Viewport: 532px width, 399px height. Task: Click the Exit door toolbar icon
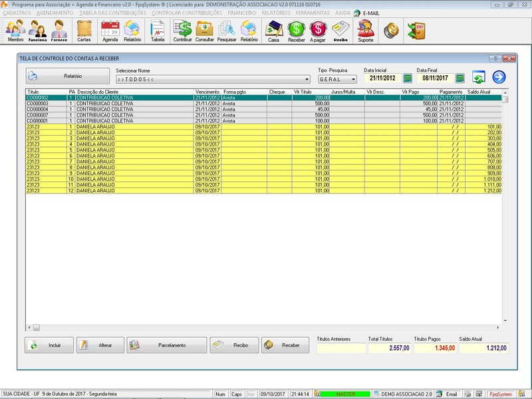416,31
